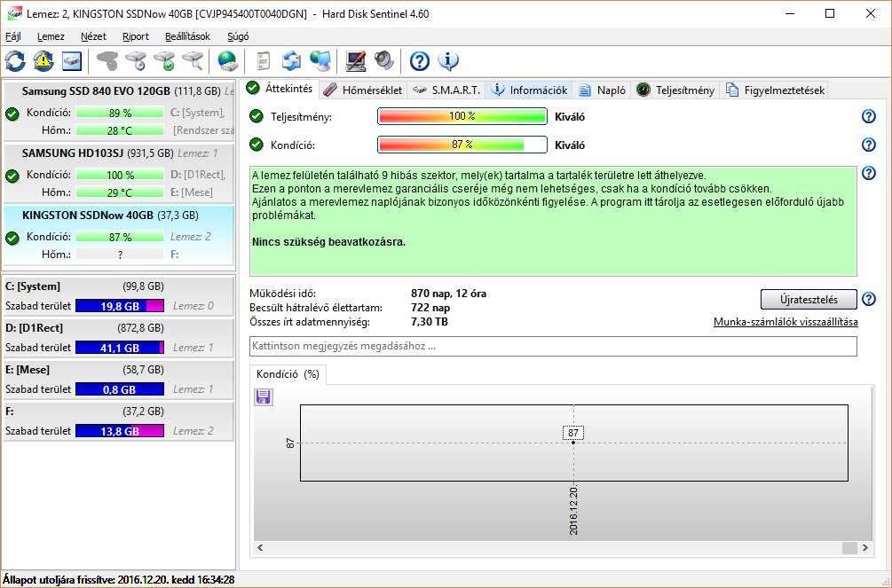This screenshot has width=892, height=588.
Task: Click the help icon beside Teljesítmény bar
Action: point(869,116)
